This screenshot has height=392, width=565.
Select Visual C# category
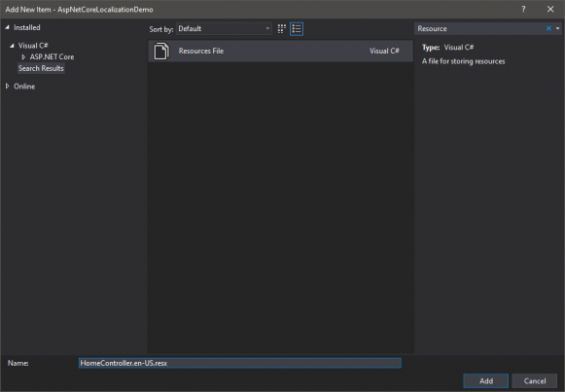[33, 46]
